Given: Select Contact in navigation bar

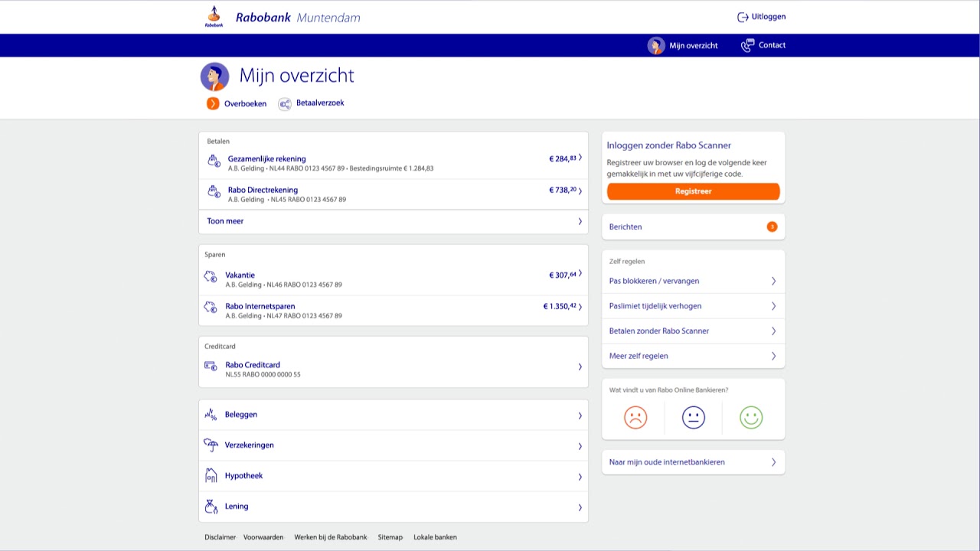Looking at the screenshot, I should pyautogui.click(x=772, y=45).
